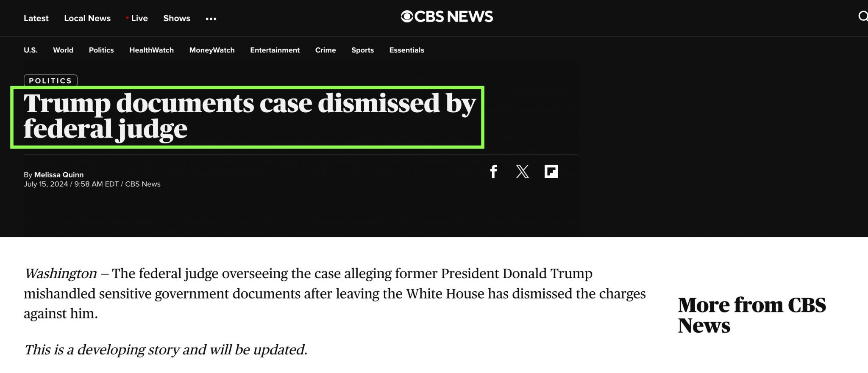Visit the Entertainment section
868x373 pixels.
point(275,50)
